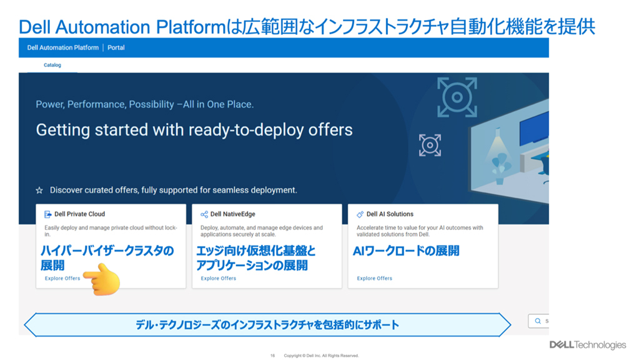
Task: Click the small focus target icon in banner
Action: coord(430,145)
